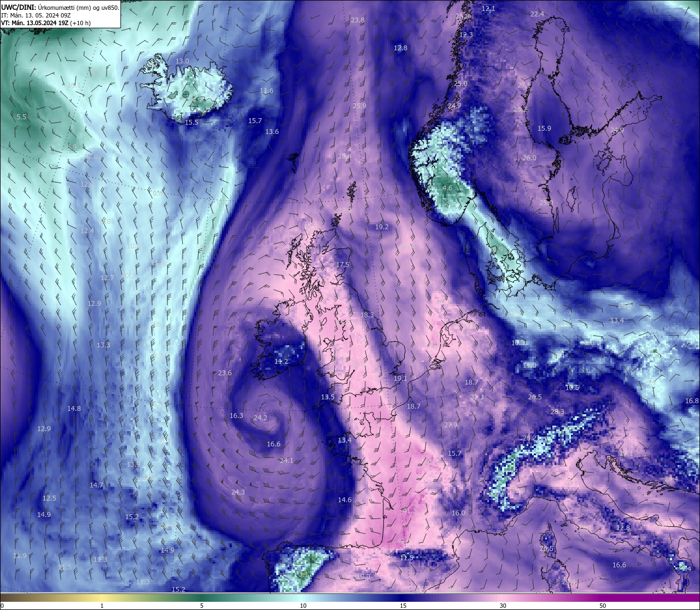Click the 25.0 value near Norway coast
This screenshot has height=610, width=700.
pos(461,84)
